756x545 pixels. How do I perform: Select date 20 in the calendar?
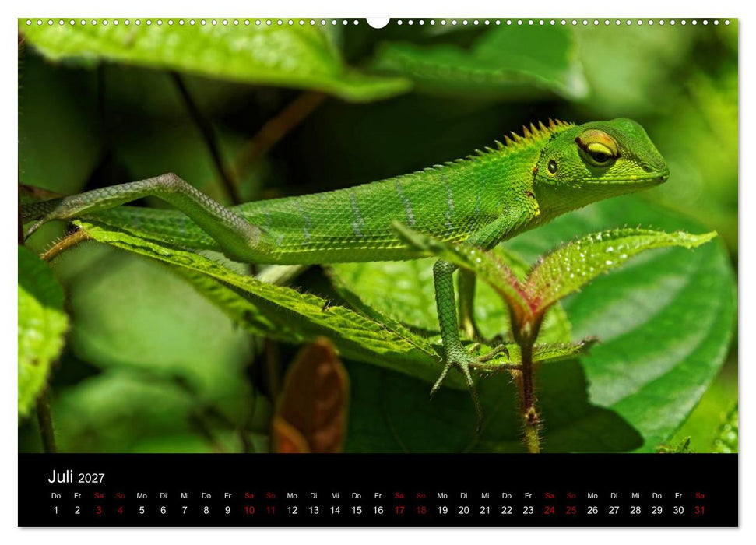point(464,510)
